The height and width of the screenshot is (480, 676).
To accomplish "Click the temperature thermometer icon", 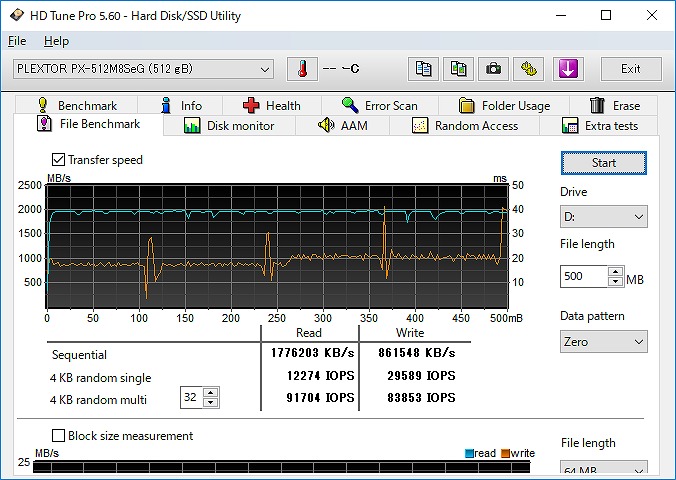I will (301, 69).
